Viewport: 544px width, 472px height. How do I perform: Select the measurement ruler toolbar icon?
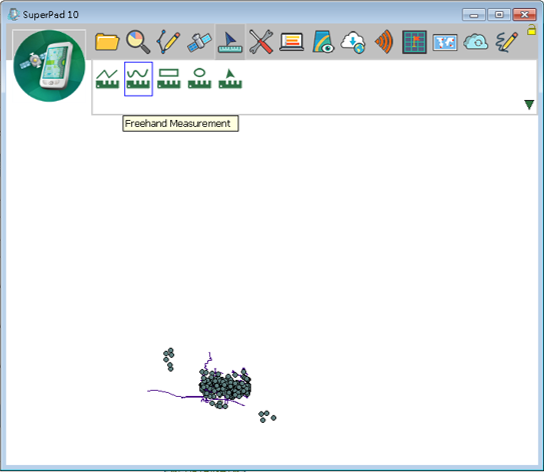pos(230,42)
